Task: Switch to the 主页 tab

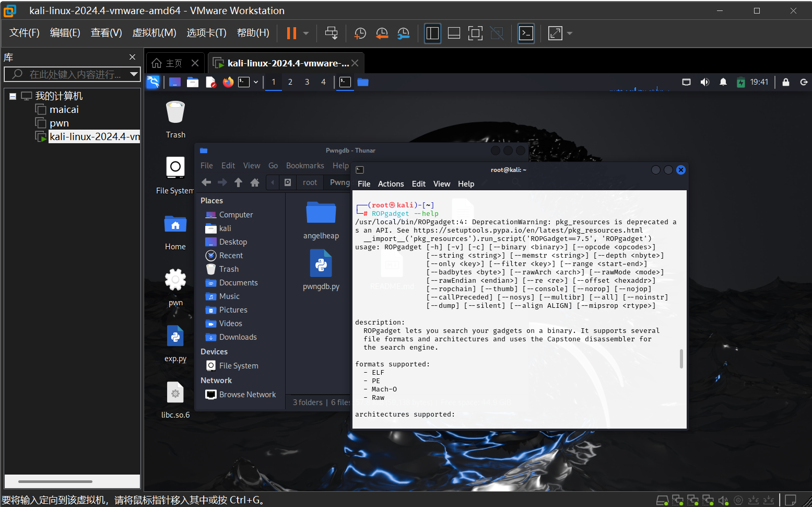Action: (x=174, y=63)
